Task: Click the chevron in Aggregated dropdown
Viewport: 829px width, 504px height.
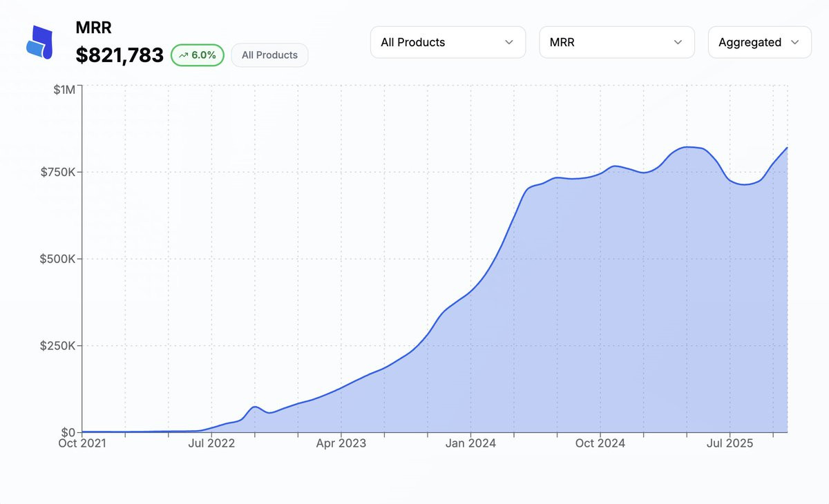Action: click(795, 42)
